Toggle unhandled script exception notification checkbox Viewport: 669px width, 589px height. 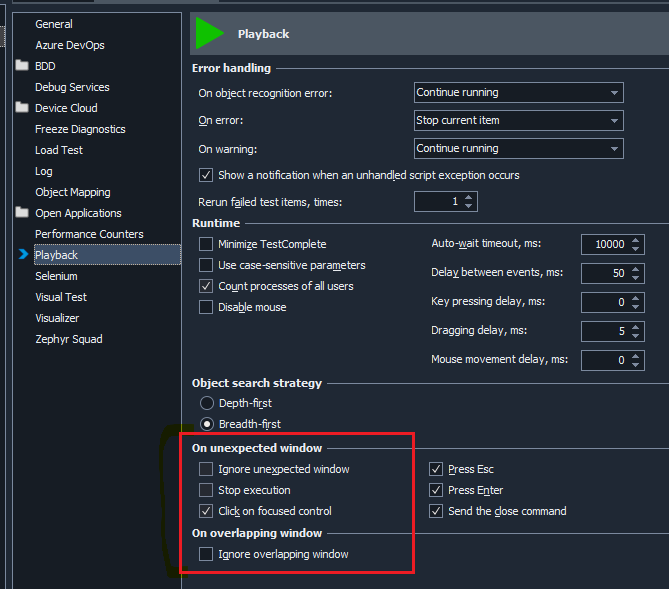(x=206, y=175)
